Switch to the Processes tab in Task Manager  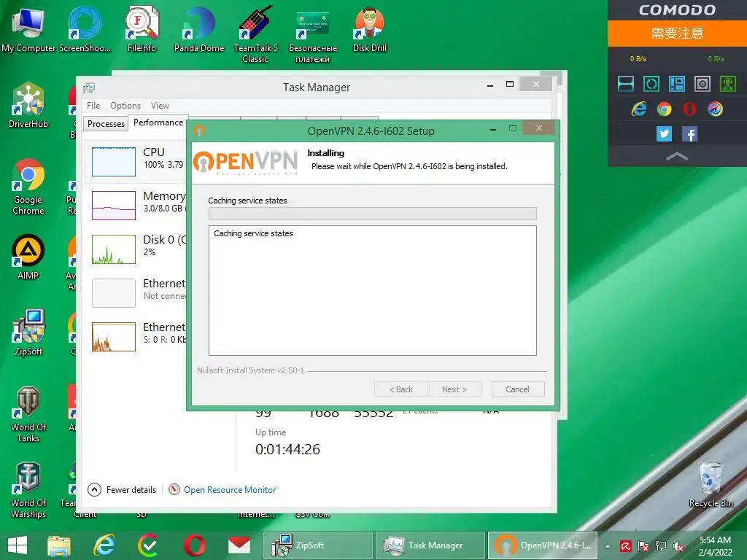click(x=106, y=124)
